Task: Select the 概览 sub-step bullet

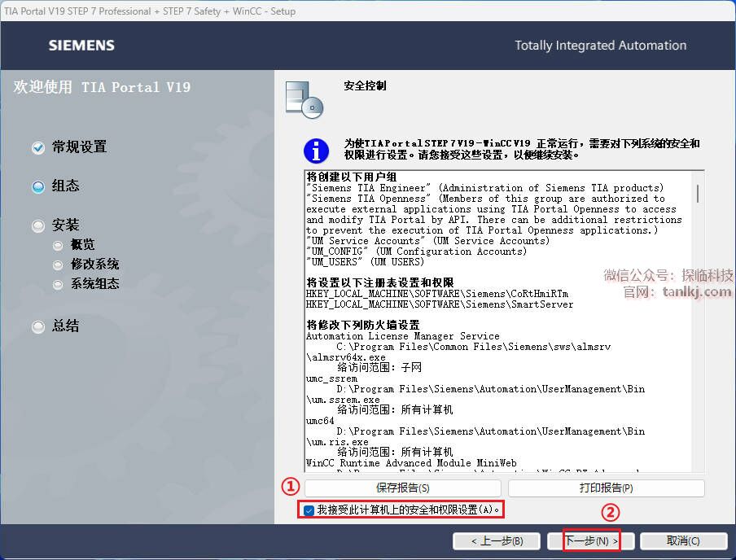Action: 58,246
